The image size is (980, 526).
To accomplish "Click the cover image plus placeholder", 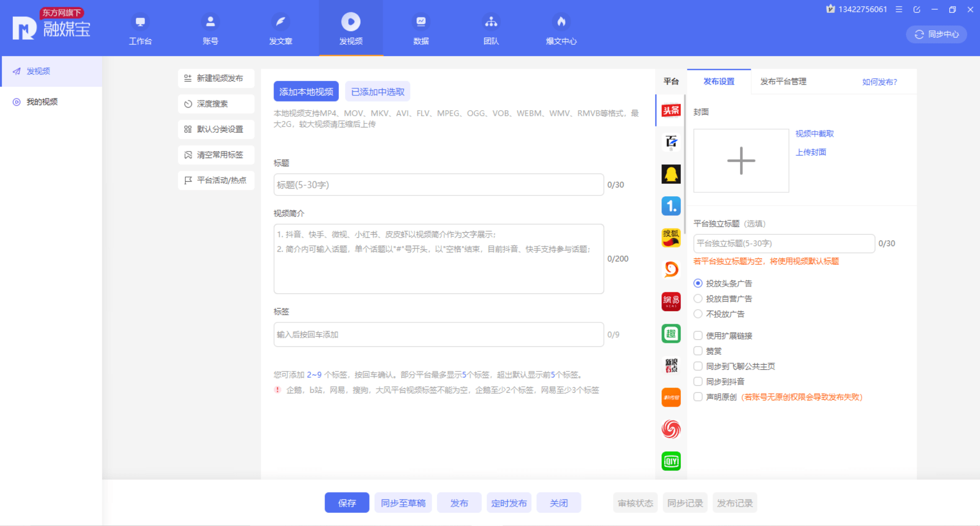I will click(741, 161).
